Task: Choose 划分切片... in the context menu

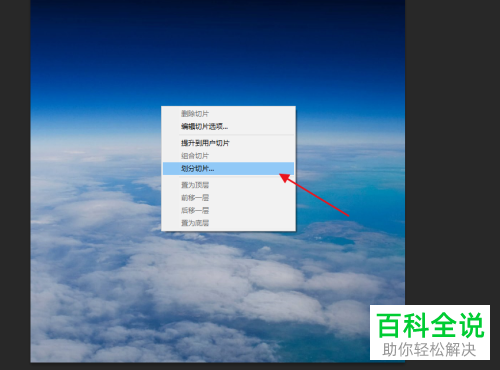Action: point(228,169)
